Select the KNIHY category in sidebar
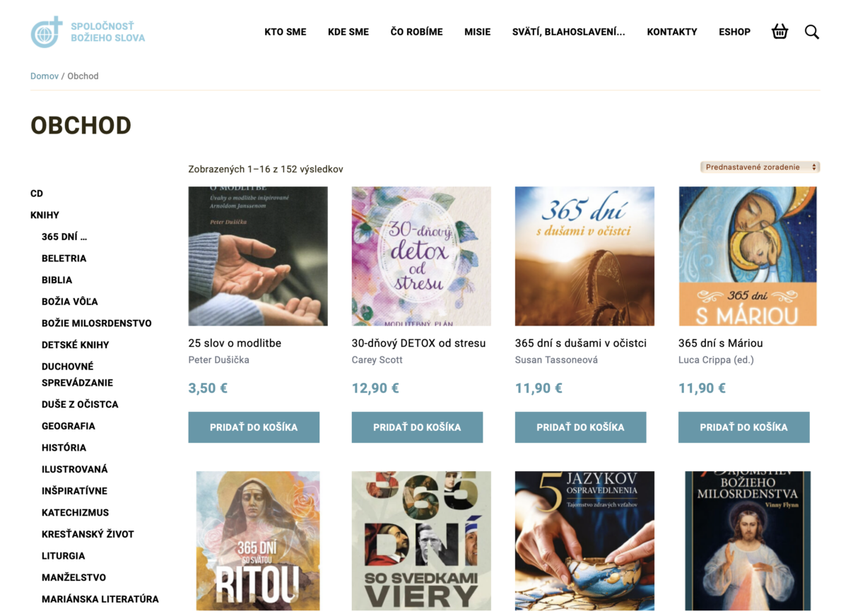 pyautogui.click(x=45, y=215)
